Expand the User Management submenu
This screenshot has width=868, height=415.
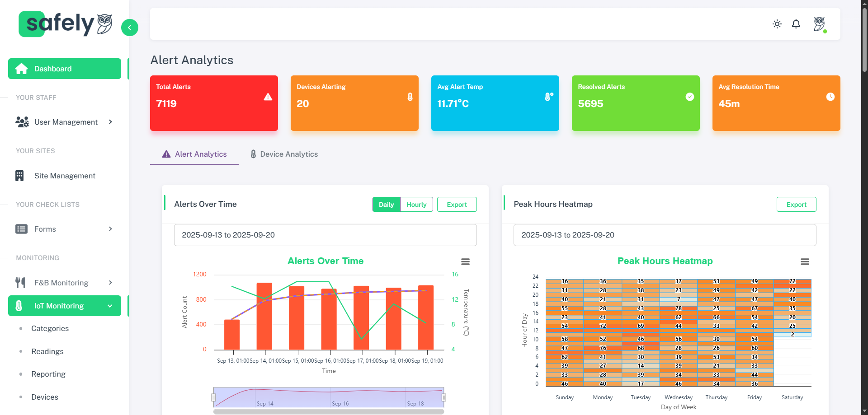point(110,122)
